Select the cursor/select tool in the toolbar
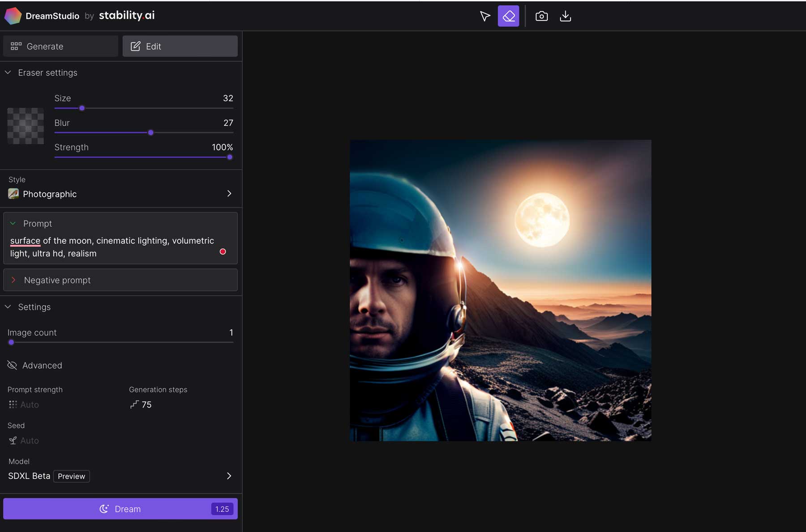 tap(485, 16)
